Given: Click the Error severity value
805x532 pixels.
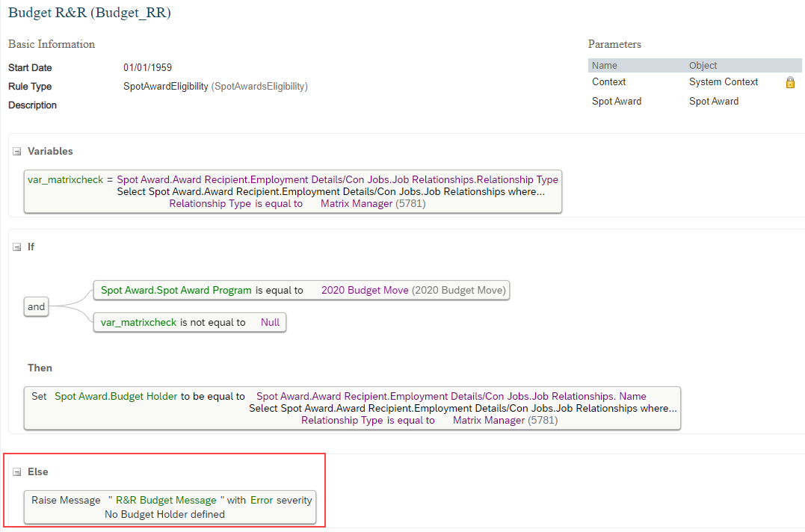Looking at the screenshot, I should tap(262, 500).
